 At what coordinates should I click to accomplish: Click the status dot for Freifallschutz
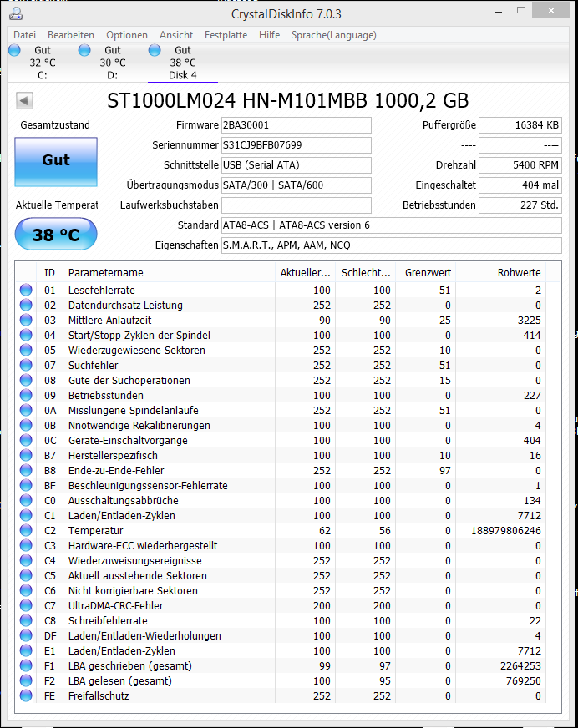(x=25, y=695)
